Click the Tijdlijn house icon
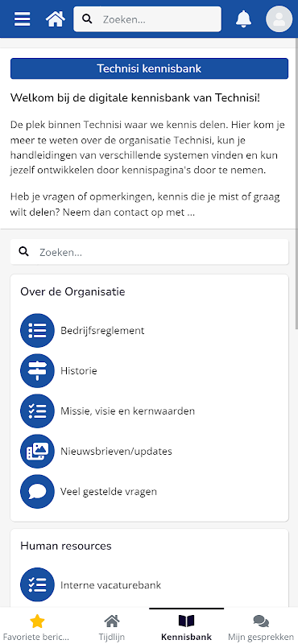298x644 pixels. (x=112, y=621)
